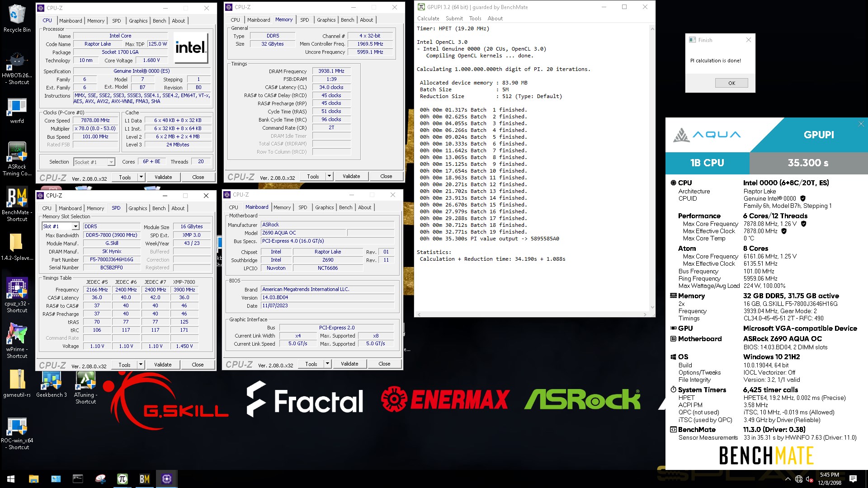Open the Recycle Bin desktop icon
Image resolution: width=868 pixels, height=488 pixels.
click(x=17, y=19)
